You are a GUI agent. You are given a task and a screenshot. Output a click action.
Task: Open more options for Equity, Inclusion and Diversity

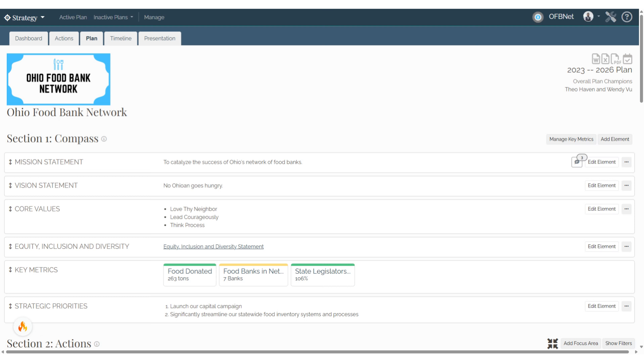[x=626, y=247]
